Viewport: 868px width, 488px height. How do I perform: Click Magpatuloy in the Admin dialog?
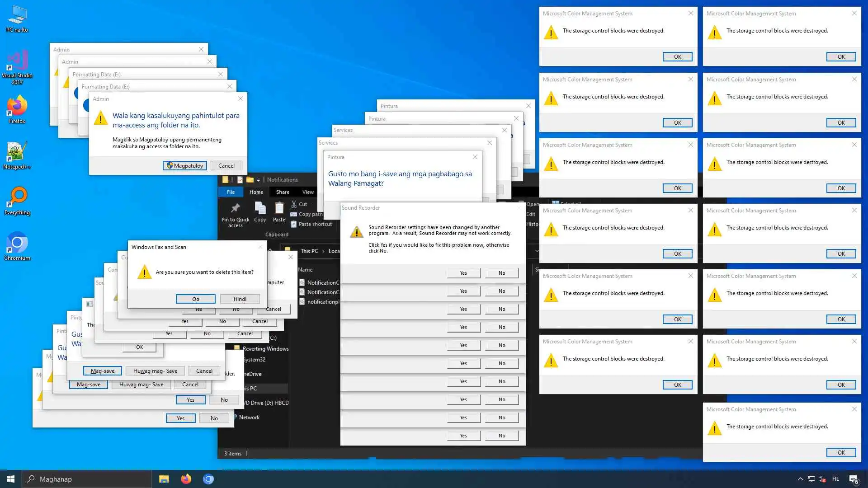click(x=185, y=166)
